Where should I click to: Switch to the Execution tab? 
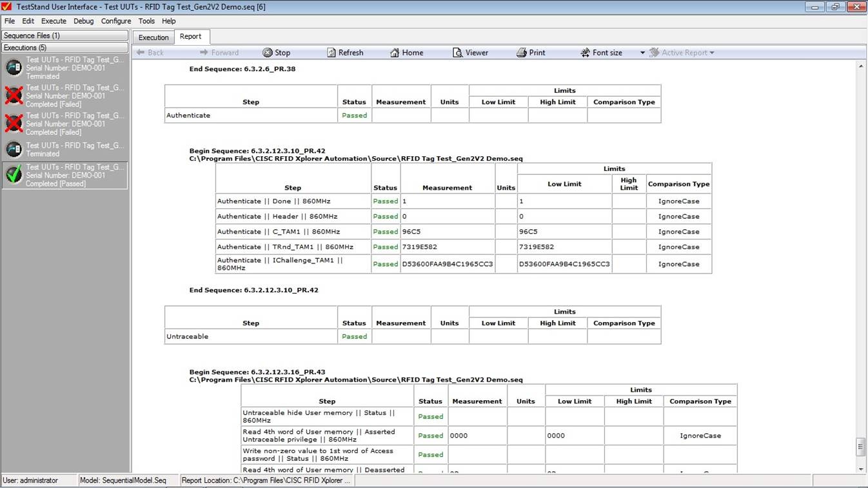(x=153, y=37)
